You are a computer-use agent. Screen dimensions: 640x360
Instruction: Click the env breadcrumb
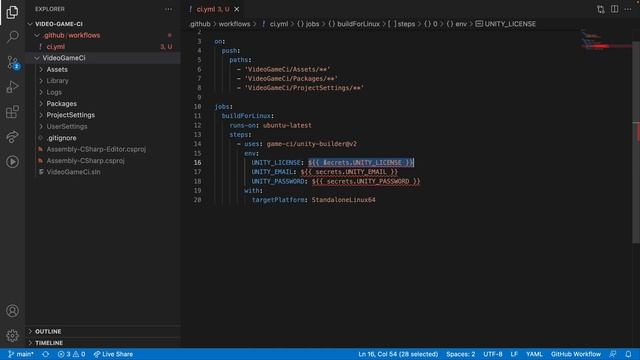click(456, 24)
